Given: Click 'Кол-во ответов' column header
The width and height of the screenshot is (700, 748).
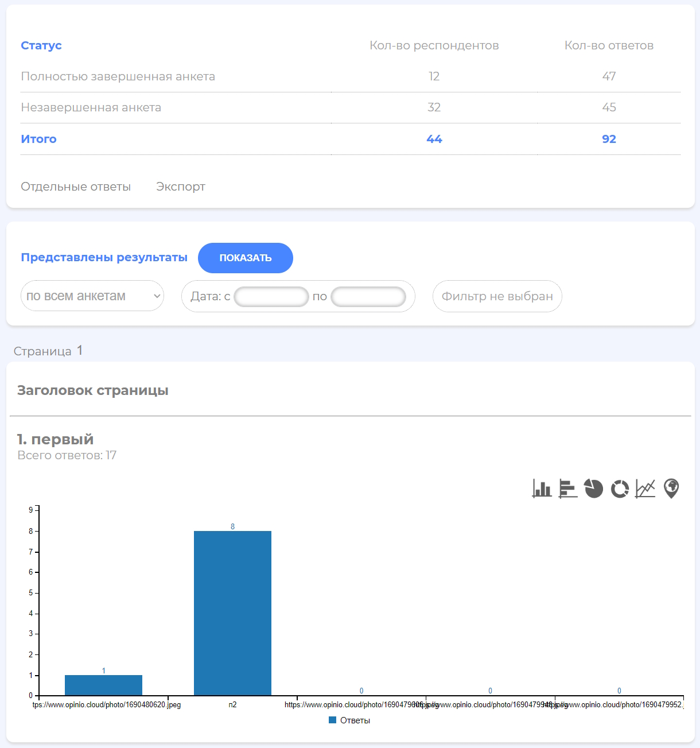Looking at the screenshot, I should point(609,45).
